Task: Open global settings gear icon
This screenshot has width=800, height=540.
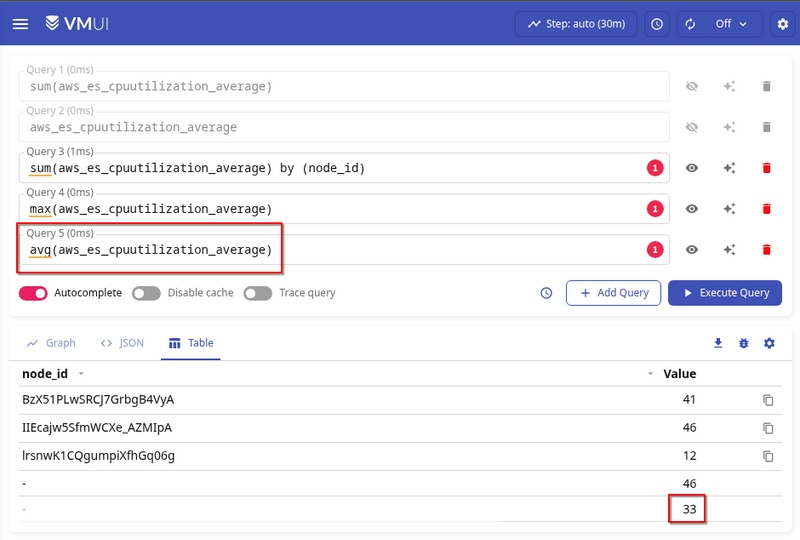Action: pyautogui.click(x=782, y=23)
